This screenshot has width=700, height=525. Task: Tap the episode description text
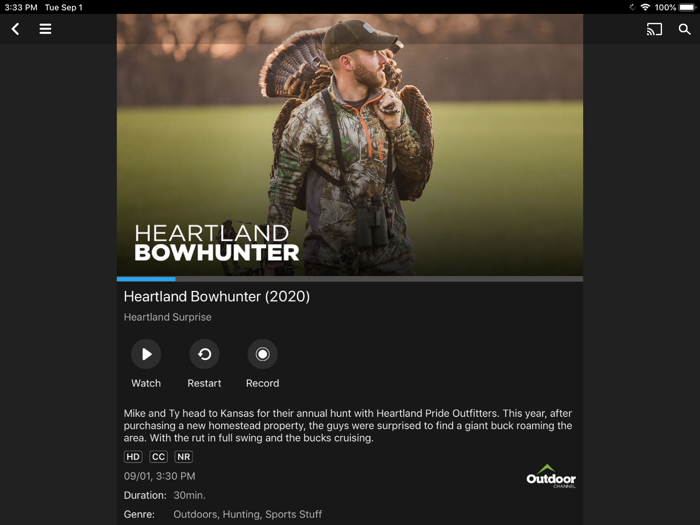click(348, 425)
